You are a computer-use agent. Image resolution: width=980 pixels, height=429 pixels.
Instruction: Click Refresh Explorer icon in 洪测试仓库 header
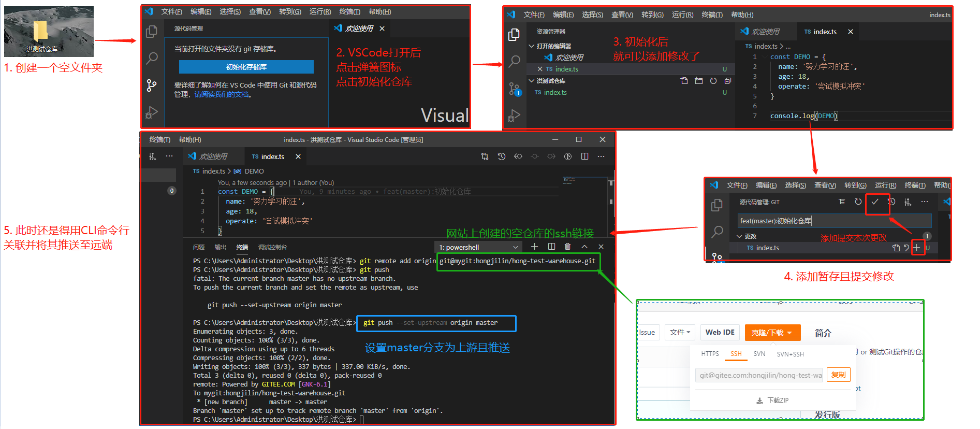coord(713,81)
